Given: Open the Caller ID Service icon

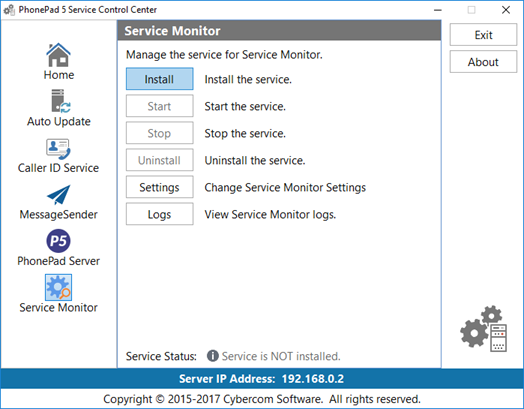Looking at the screenshot, I should 58,149.
